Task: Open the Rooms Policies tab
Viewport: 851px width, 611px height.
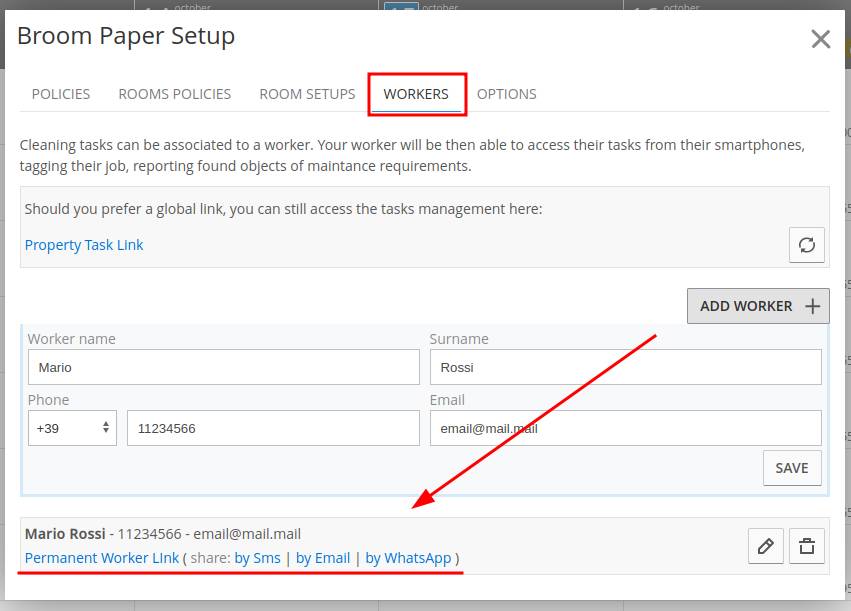Action: click(174, 94)
